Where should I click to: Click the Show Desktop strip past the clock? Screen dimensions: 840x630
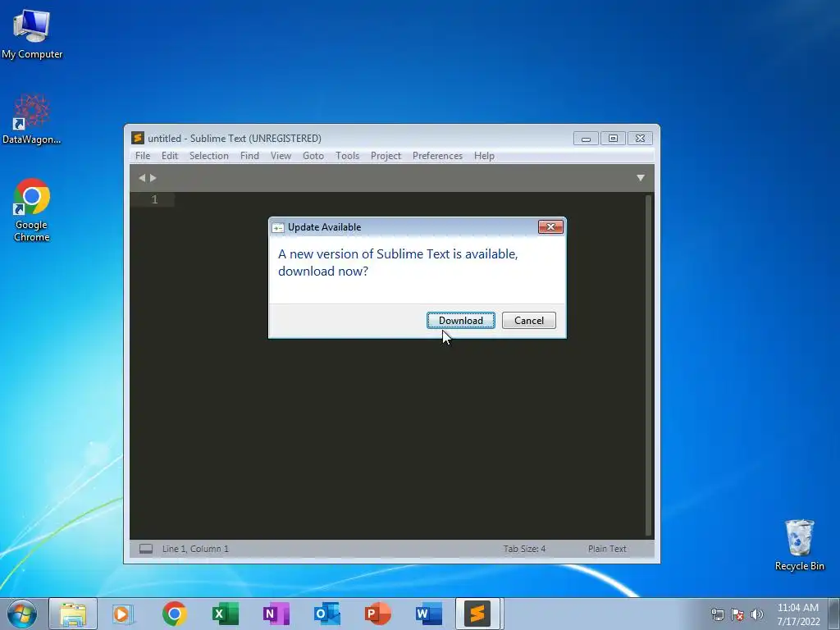[834, 614]
